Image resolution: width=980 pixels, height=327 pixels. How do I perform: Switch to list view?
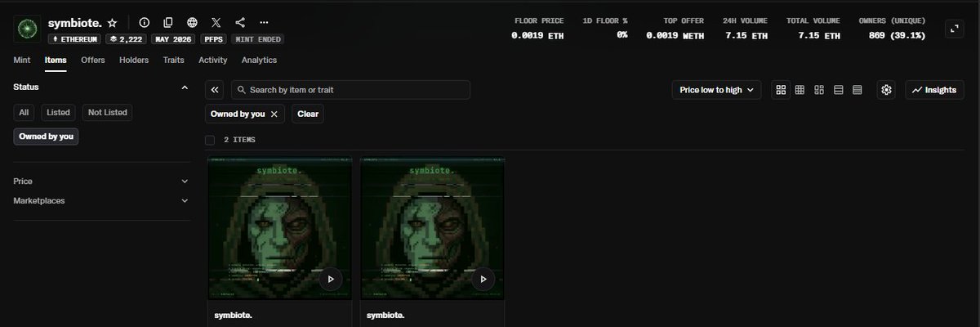(839, 90)
